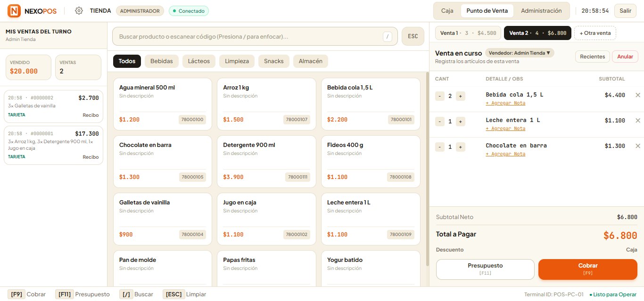The height and width of the screenshot is (301, 644).
Task: Remove Leche entera 1 L line item
Action: tap(638, 121)
